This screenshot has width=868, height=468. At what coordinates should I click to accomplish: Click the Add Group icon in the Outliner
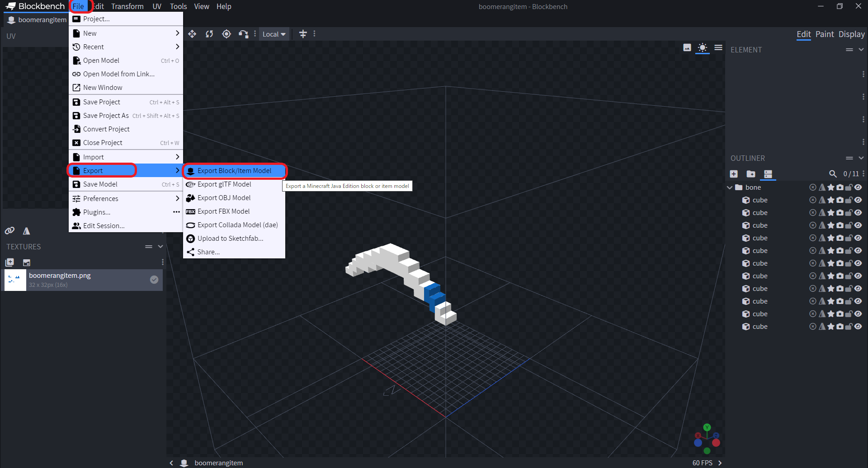pos(751,174)
